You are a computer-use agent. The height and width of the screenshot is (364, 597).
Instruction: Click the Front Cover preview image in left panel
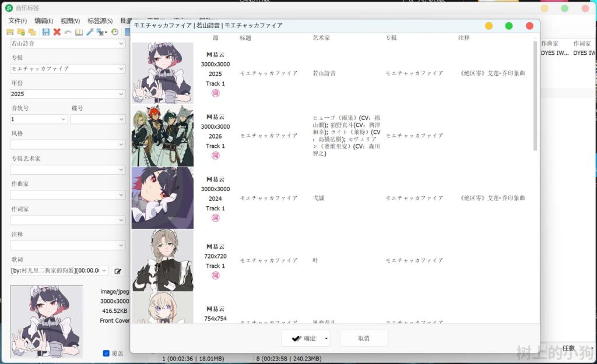47,321
